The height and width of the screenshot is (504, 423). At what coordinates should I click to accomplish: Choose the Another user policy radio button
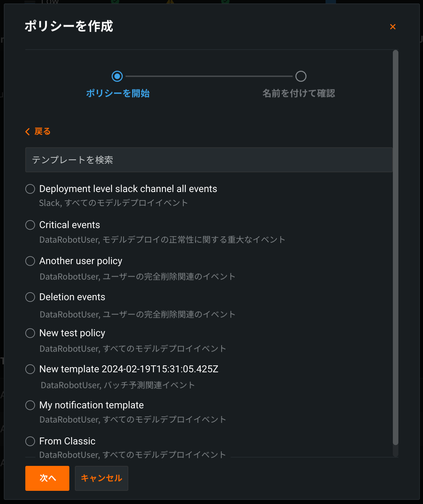tap(31, 261)
